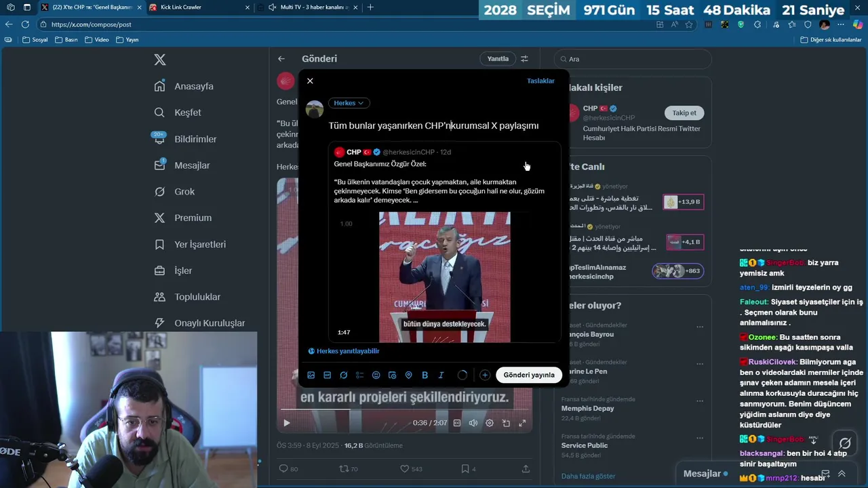Add a GIF in composer toolbar
Screen dimensions: 868x488
[328, 375]
